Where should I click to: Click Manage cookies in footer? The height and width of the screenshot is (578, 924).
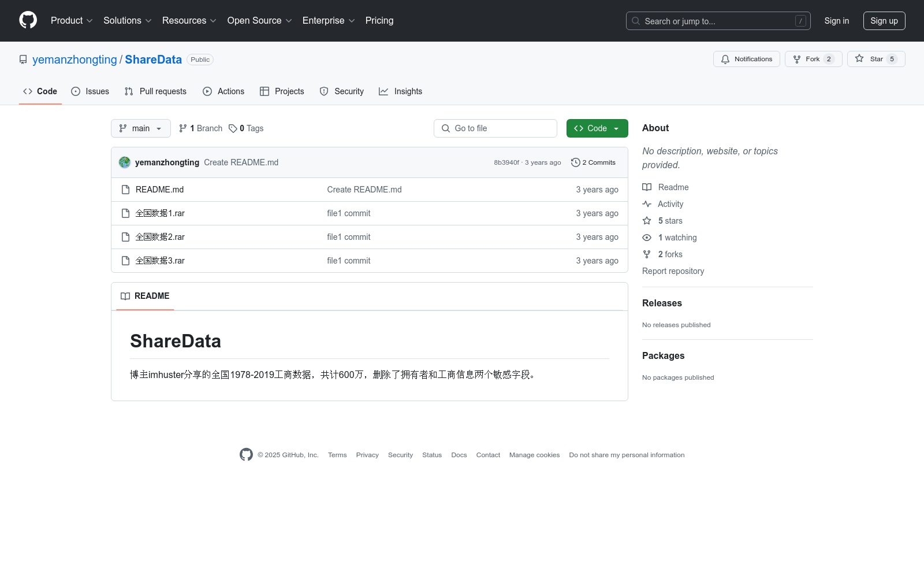coord(534,455)
